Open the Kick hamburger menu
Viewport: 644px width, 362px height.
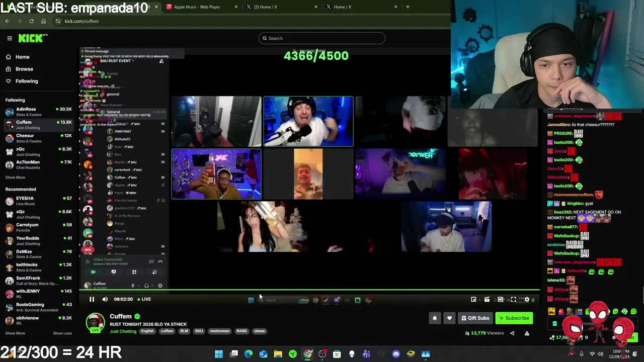(x=10, y=38)
